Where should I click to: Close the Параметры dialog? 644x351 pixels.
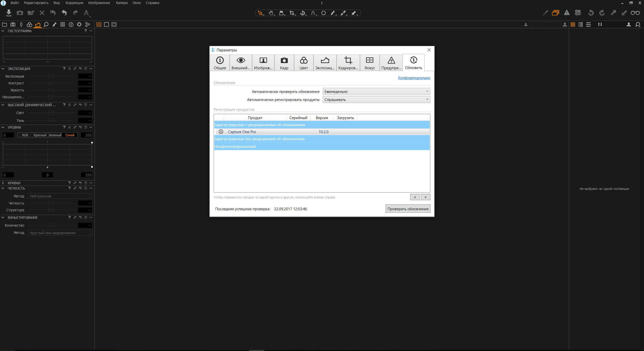pyautogui.click(x=429, y=50)
